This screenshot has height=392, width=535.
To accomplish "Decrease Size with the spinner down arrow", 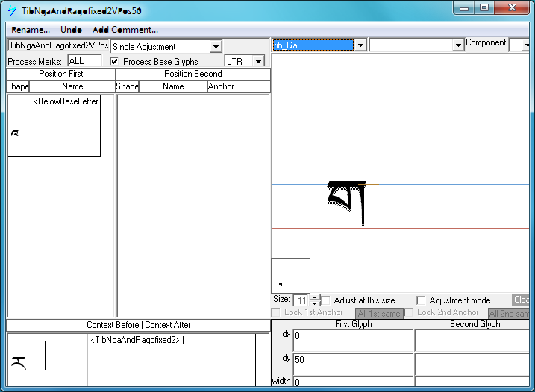I will coord(315,303).
